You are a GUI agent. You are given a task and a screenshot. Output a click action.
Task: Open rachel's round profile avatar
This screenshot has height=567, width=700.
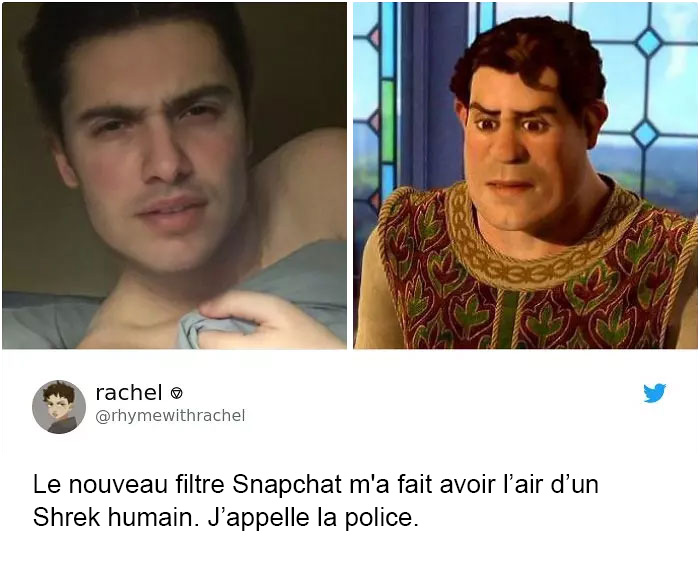59,407
